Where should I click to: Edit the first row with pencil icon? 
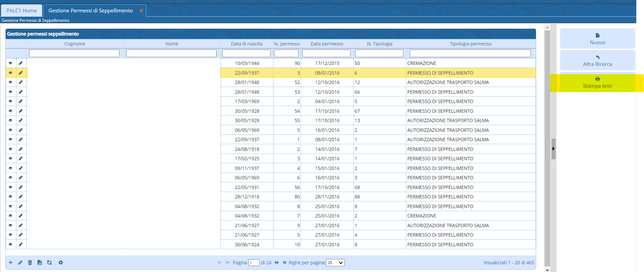click(x=21, y=63)
